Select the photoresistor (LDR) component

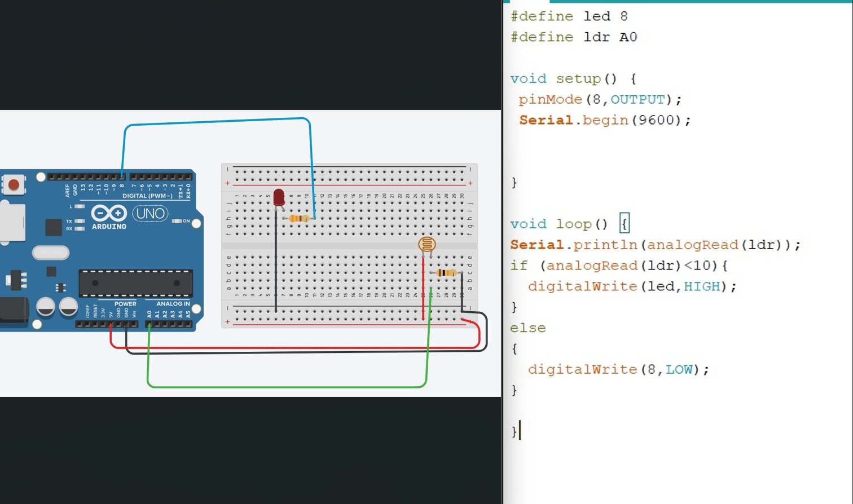(426, 245)
